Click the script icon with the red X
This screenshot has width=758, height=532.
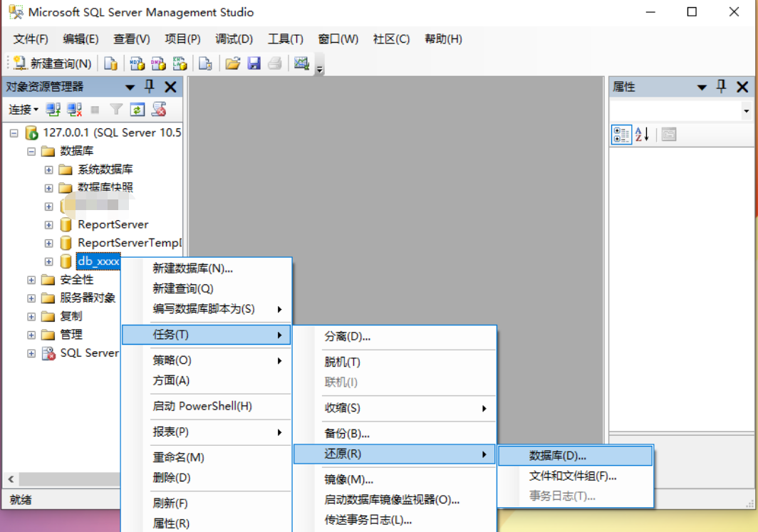click(x=159, y=110)
